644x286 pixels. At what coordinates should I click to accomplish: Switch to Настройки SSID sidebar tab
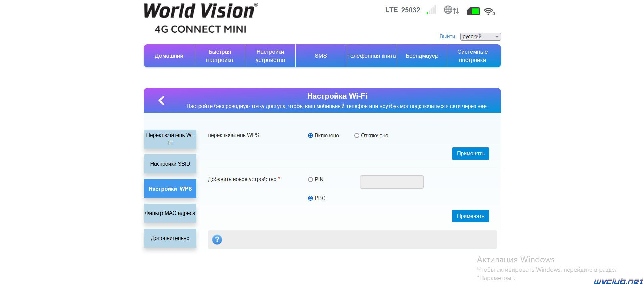tap(170, 164)
